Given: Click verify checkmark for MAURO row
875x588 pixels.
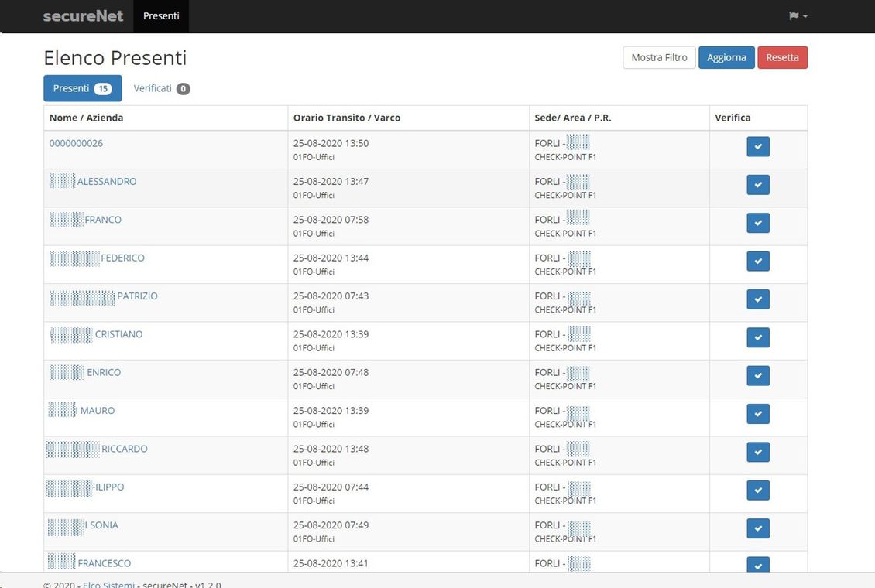Looking at the screenshot, I should (758, 414).
